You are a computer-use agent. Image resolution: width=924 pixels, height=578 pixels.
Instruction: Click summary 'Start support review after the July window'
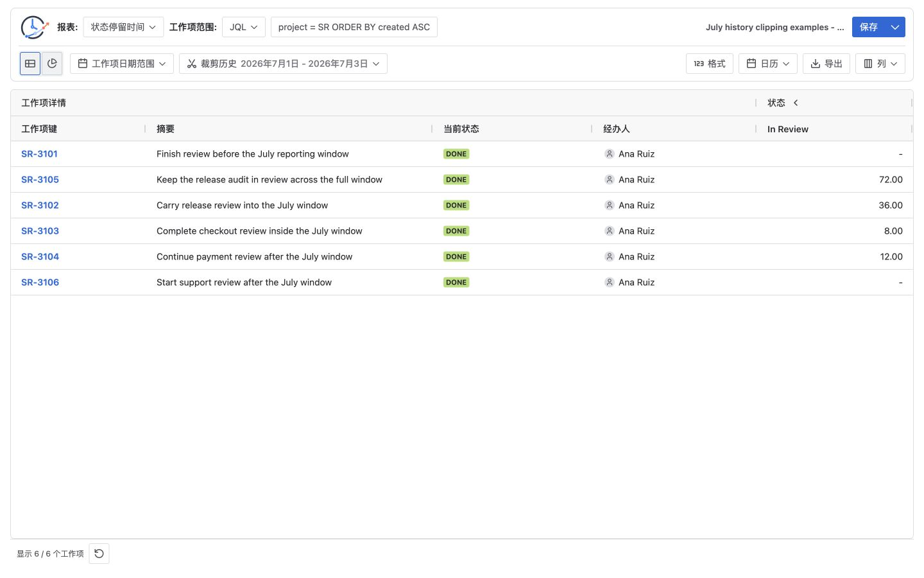pyautogui.click(x=244, y=283)
